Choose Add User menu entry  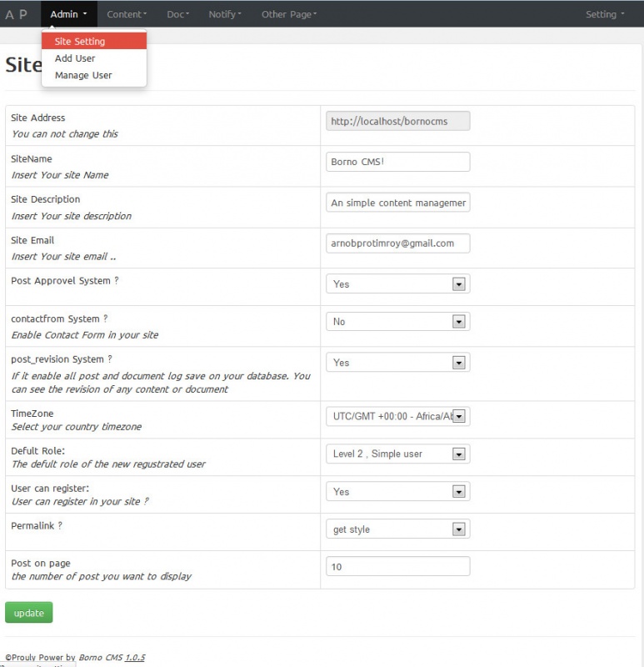[x=75, y=58]
